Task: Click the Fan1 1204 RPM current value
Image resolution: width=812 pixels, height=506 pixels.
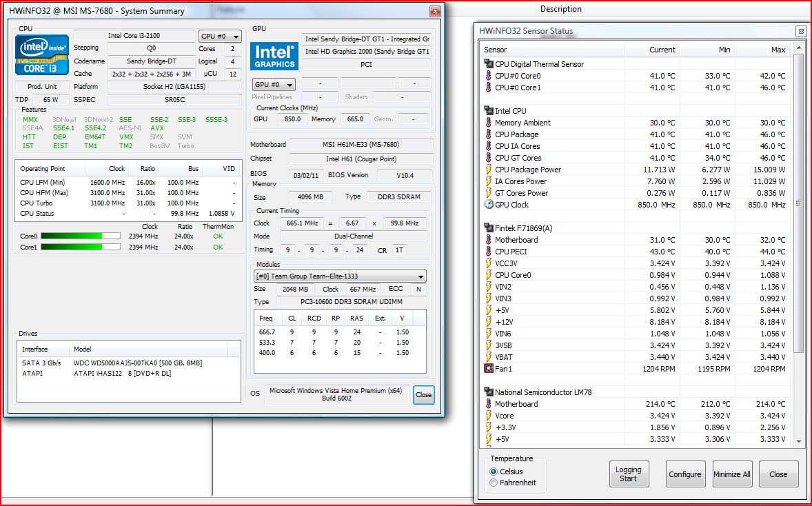Action: tap(660, 369)
